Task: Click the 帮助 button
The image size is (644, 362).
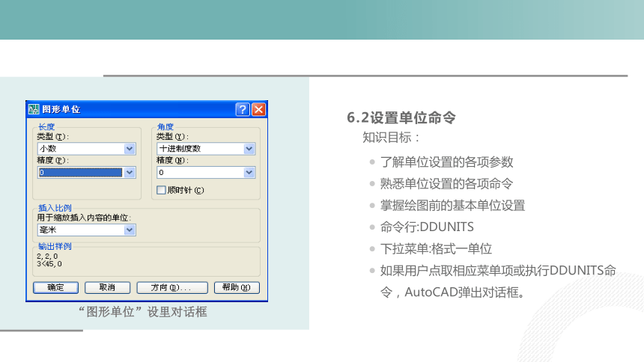Action: pyautogui.click(x=237, y=288)
